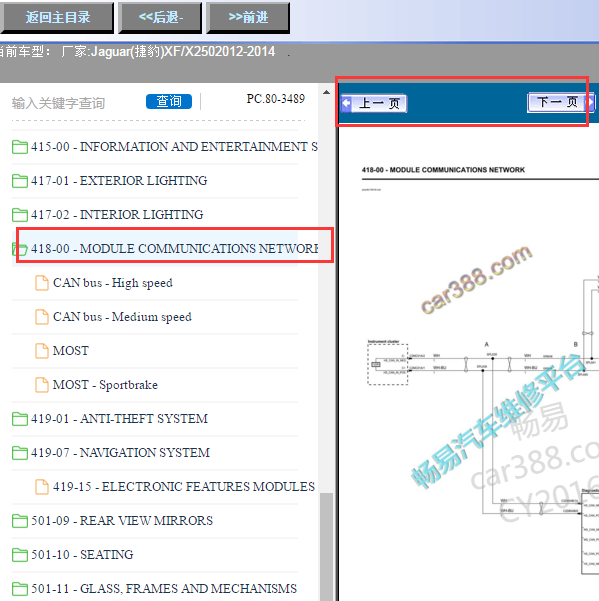
Task: Click folder icon of 417-01 Exterior Lighting
Action: [20, 181]
